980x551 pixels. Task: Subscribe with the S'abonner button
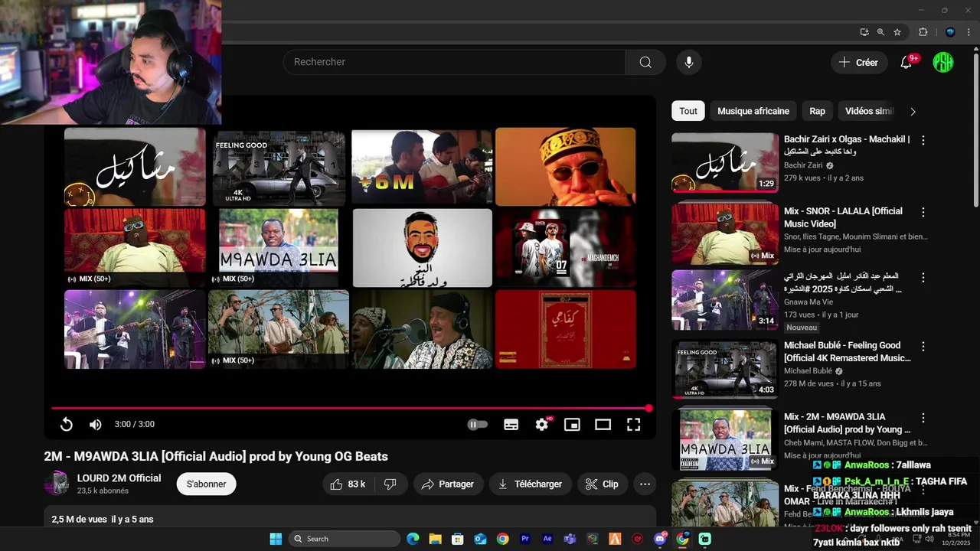pos(206,484)
